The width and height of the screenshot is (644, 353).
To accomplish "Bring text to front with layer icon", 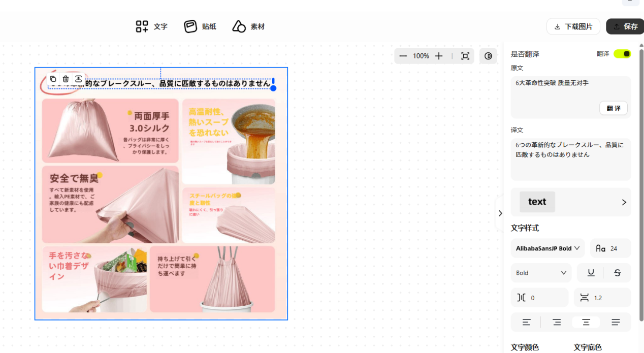I will coord(79,79).
